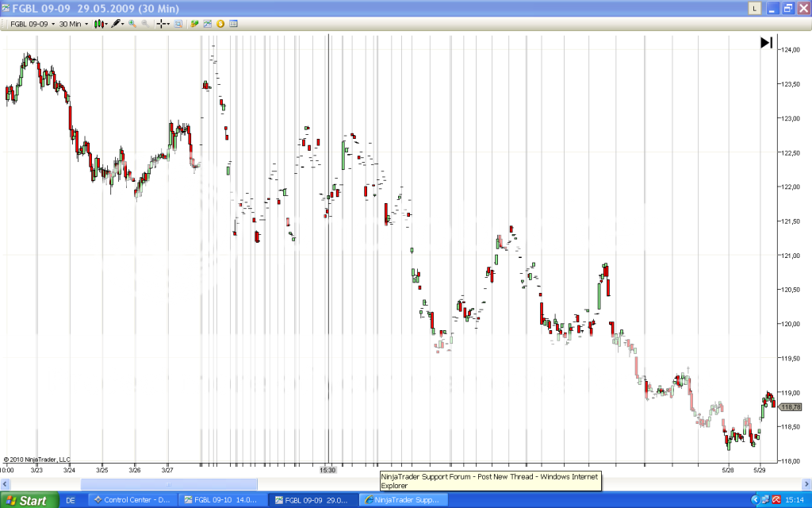This screenshot has width=812, height=508.
Task: Open the chart properties window icon
Action: [232, 24]
